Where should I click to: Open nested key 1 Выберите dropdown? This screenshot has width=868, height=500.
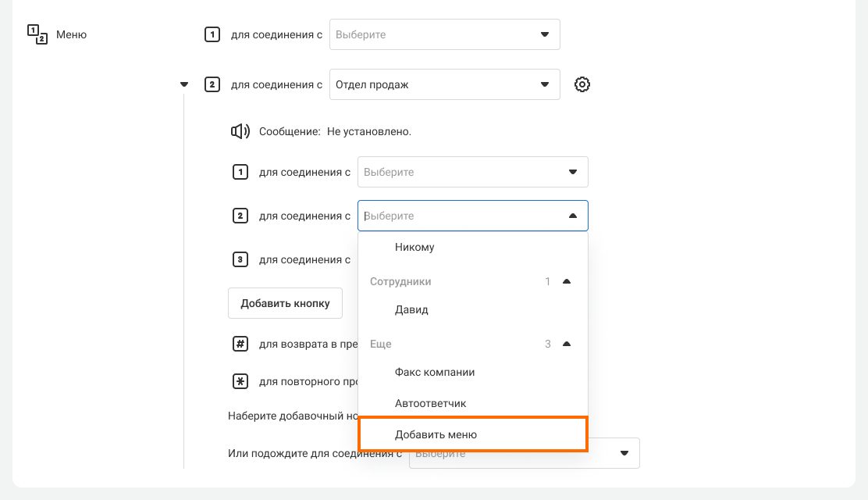pyautogui.click(x=473, y=172)
